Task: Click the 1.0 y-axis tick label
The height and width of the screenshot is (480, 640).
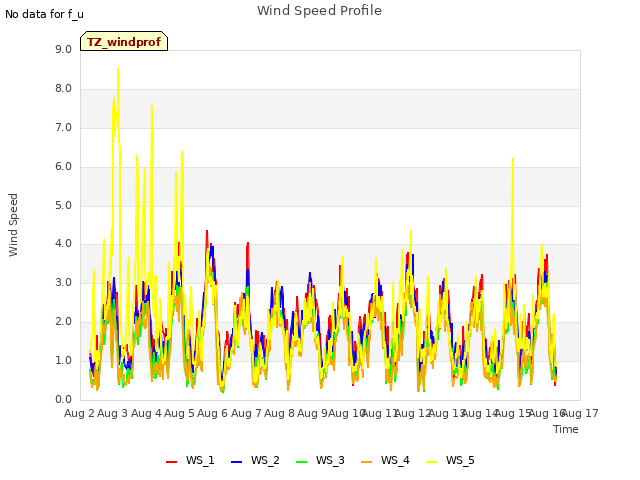Action: pos(63,360)
